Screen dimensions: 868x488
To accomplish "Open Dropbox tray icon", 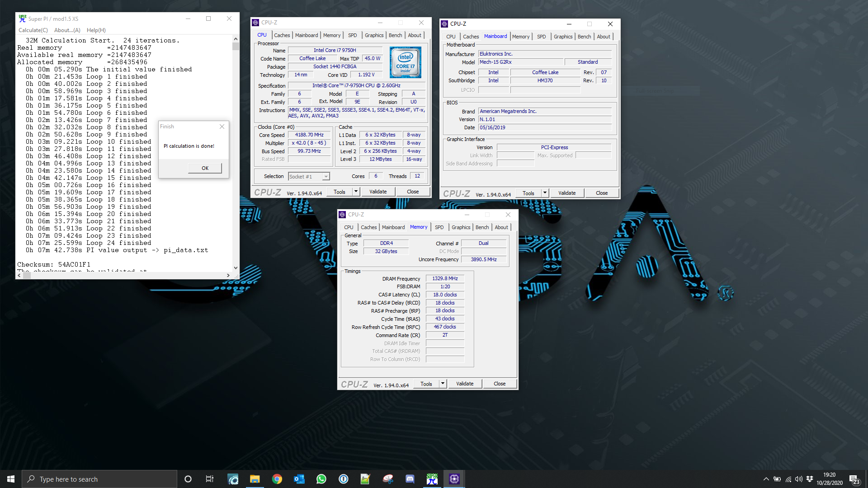I will tap(810, 479).
